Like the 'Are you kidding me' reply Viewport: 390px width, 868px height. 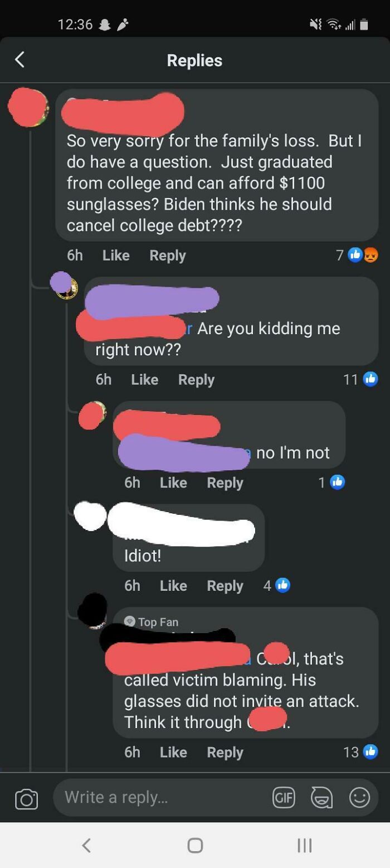coord(145,379)
